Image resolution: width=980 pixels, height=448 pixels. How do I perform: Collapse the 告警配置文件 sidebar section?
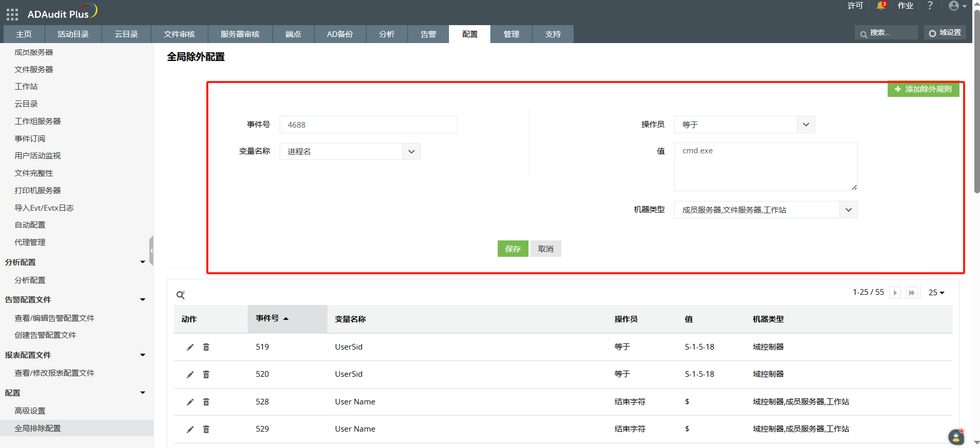coord(143,299)
